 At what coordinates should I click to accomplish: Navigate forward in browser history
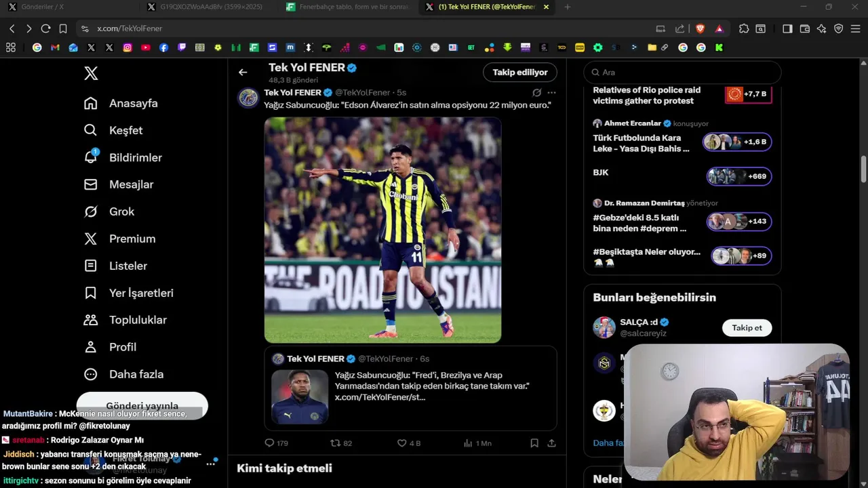point(28,28)
